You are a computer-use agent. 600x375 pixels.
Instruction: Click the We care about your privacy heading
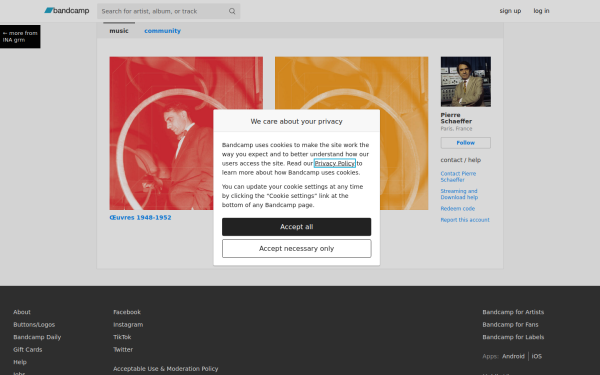click(297, 121)
